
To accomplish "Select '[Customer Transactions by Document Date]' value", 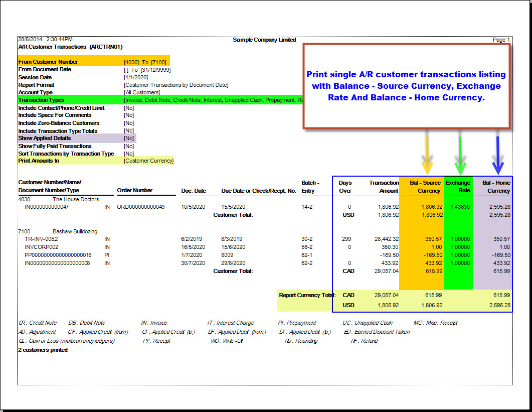I will 176,85.
